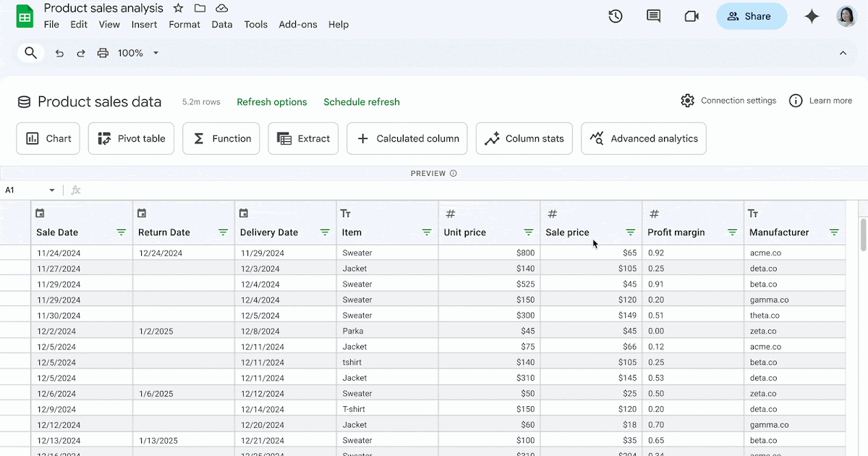The height and width of the screenshot is (456, 868).
Task: Open the Name box dropdown
Action: click(51, 189)
